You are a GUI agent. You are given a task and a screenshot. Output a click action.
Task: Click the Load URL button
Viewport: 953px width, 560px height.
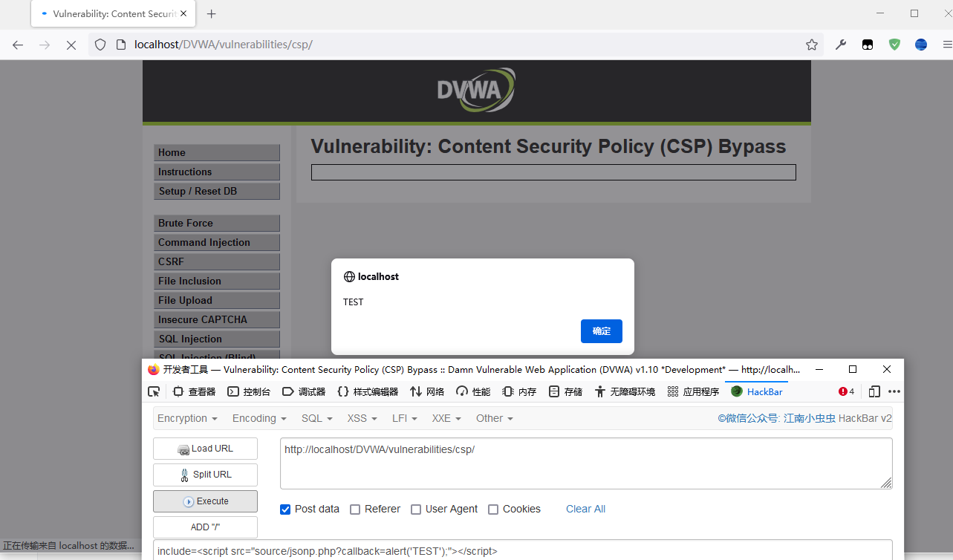pyautogui.click(x=205, y=449)
